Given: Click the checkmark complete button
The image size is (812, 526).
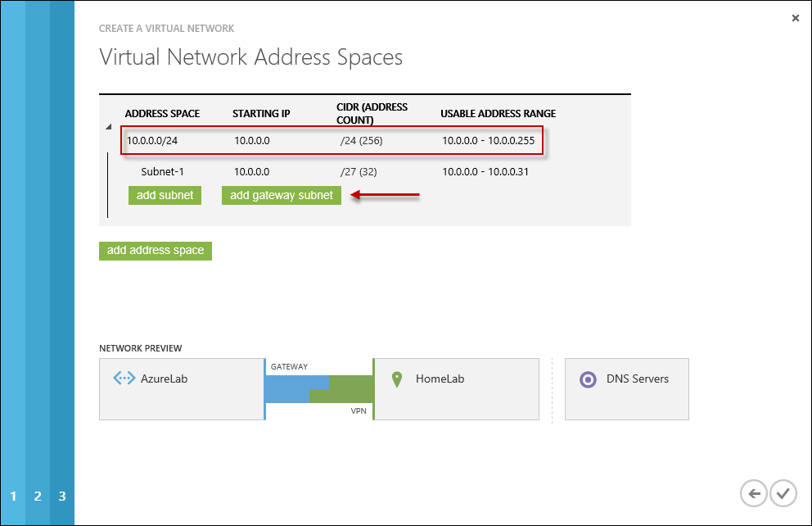Looking at the screenshot, I should [x=783, y=493].
